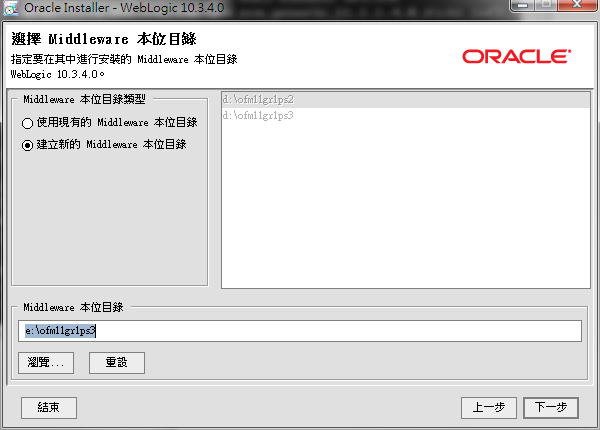
Task: Click the Middleware home directory input field
Action: tap(300, 331)
